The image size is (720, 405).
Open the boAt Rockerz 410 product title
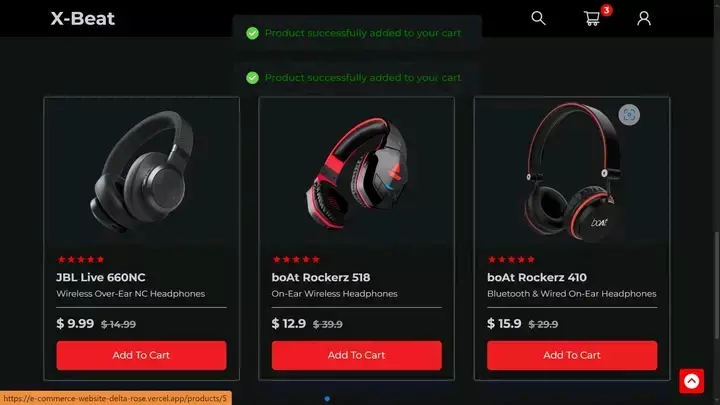[537, 277]
